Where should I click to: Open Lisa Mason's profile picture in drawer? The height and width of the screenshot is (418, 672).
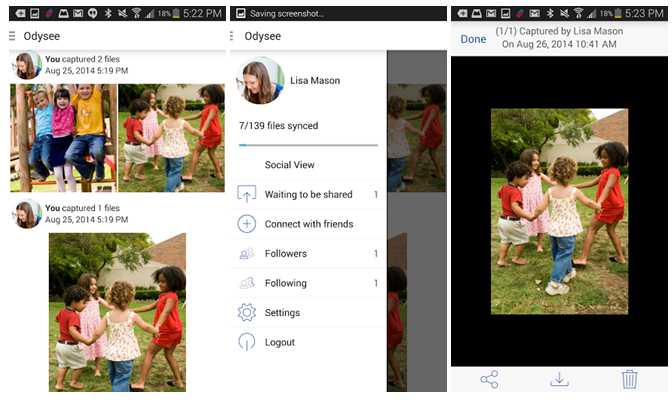pyautogui.click(x=260, y=82)
